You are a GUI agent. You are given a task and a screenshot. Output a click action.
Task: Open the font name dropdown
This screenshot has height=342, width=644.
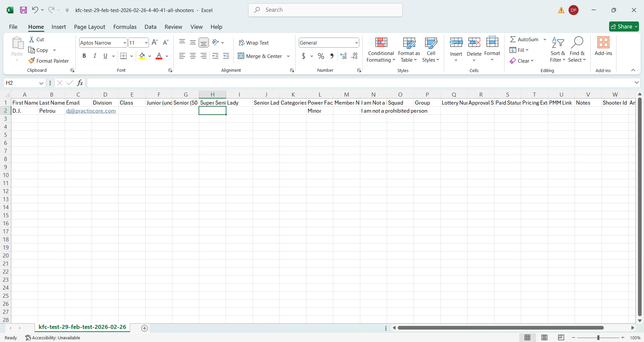click(124, 43)
